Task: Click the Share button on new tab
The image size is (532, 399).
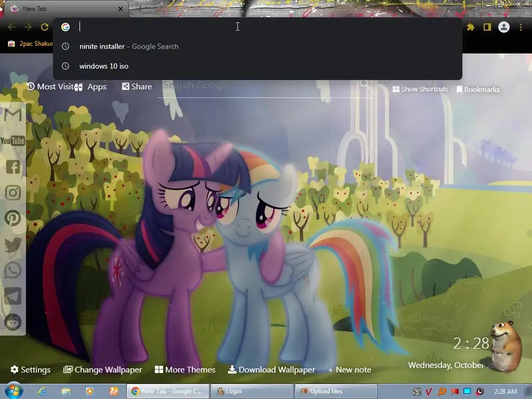Action: pyautogui.click(x=137, y=87)
